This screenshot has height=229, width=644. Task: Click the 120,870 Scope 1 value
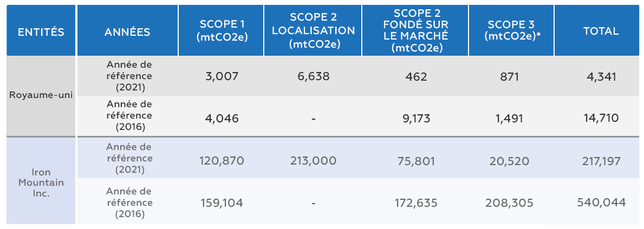coord(222,161)
